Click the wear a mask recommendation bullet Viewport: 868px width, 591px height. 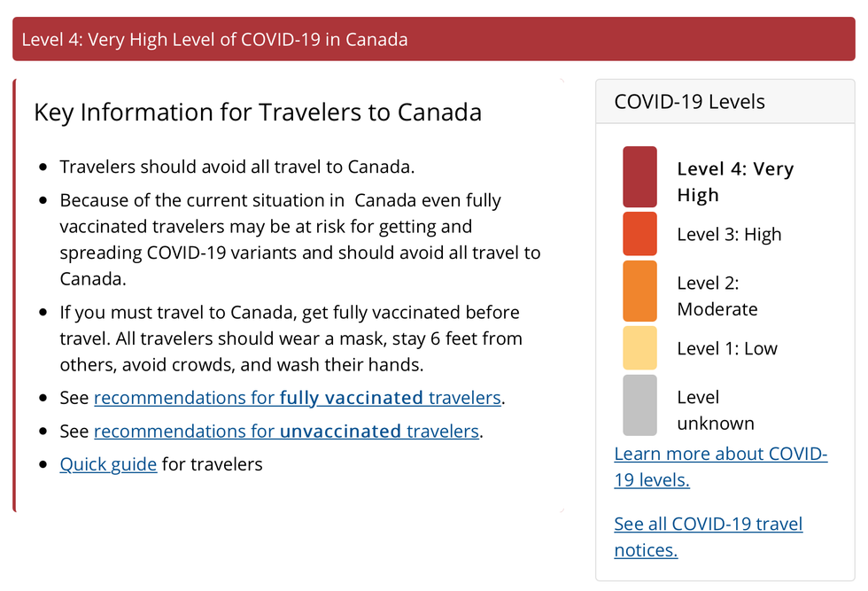click(290, 338)
